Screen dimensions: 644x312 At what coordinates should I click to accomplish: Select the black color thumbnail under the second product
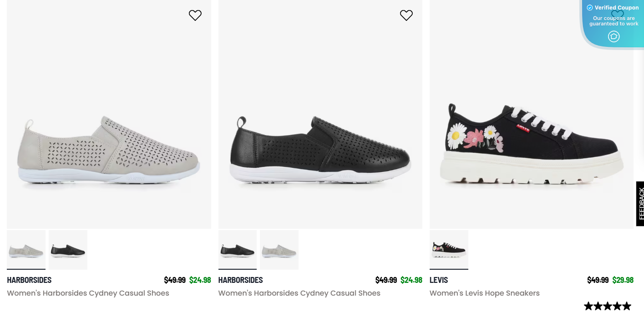click(238, 250)
